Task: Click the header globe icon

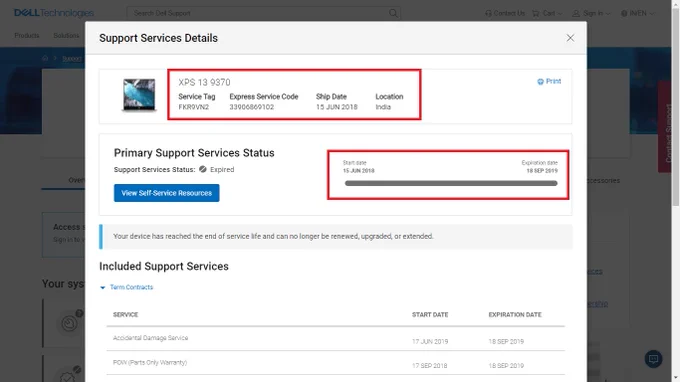Action: (x=624, y=13)
